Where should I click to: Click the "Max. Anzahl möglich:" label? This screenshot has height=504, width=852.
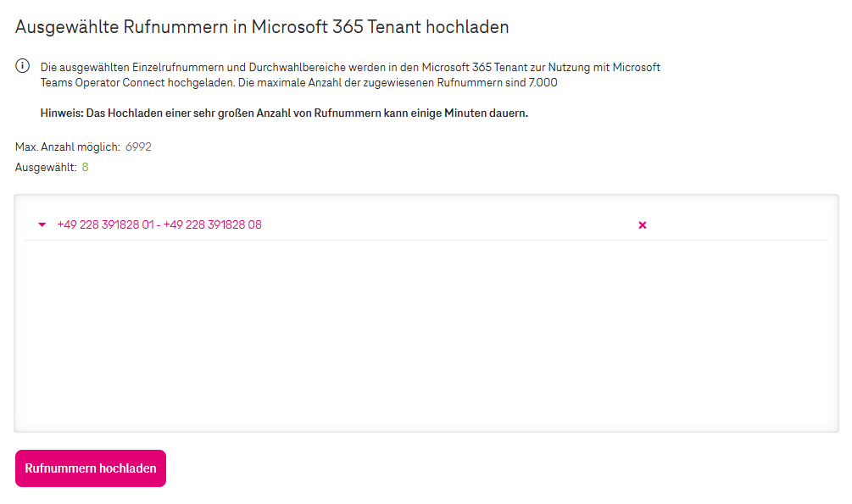pyautogui.click(x=68, y=147)
